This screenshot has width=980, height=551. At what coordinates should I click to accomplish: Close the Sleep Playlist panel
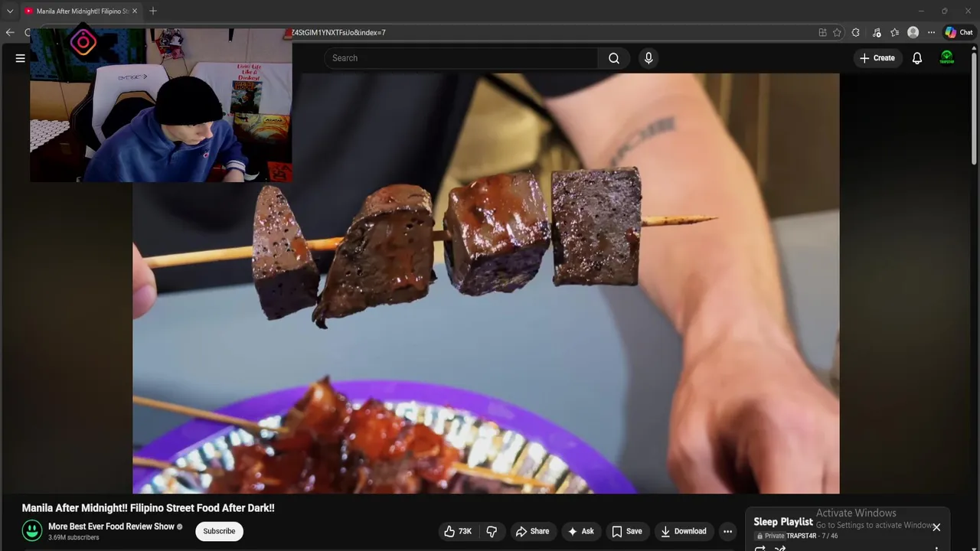(936, 527)
